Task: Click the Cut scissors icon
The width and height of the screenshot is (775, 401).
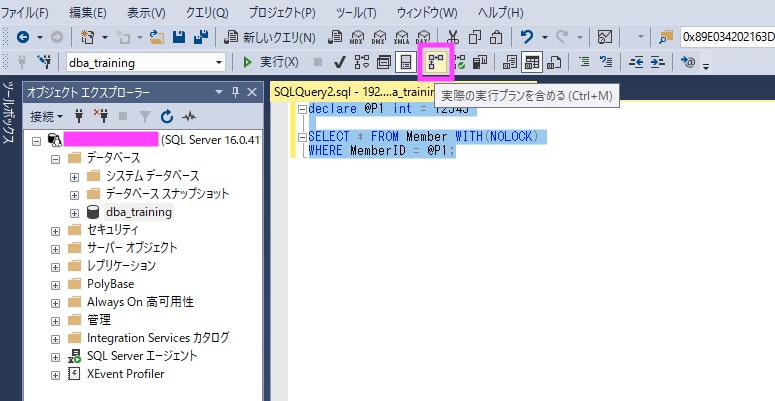Action: pos(453,37)
